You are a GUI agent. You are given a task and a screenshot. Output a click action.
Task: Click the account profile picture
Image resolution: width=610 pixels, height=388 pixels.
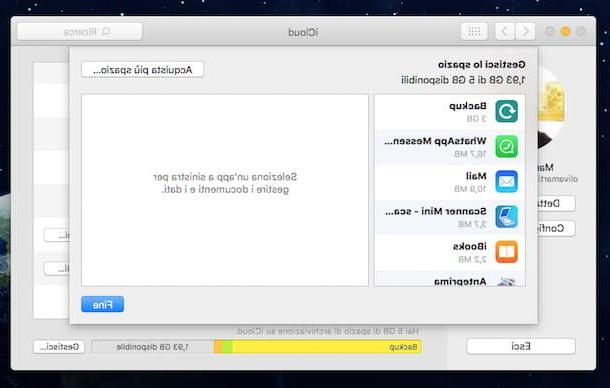click(x=552, y=107)
